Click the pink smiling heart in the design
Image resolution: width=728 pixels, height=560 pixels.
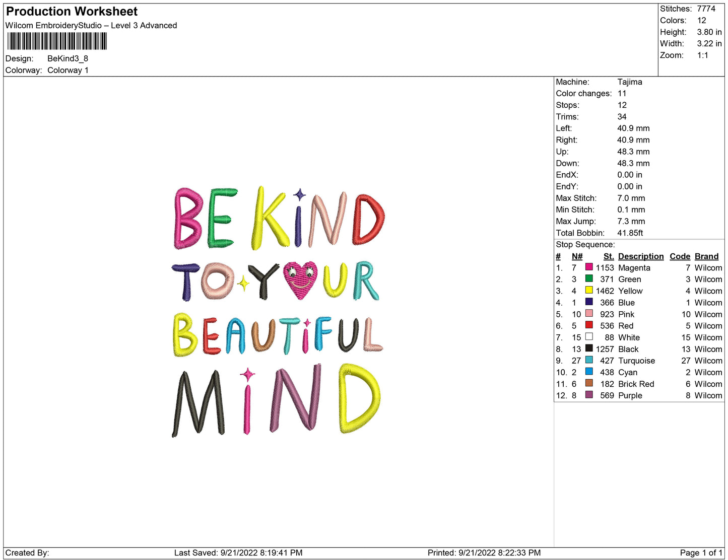click(x=301, y=280)
